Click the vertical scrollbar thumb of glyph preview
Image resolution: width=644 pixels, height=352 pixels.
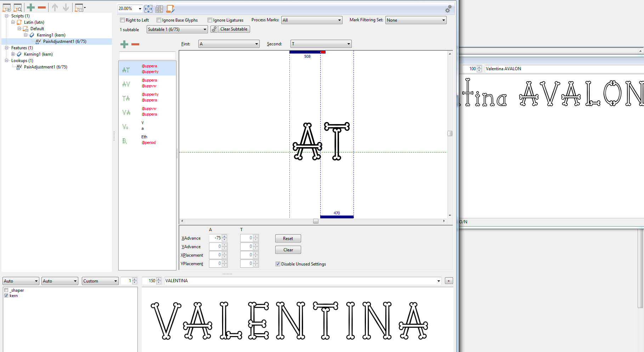450,134
